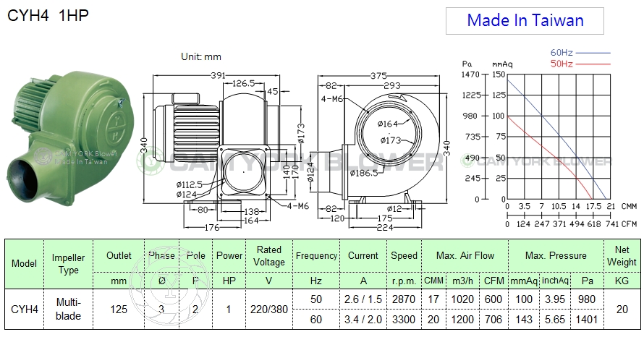Open the front-view scroll housing drawing
644x337 pixels.
click(x=384, y=150)
